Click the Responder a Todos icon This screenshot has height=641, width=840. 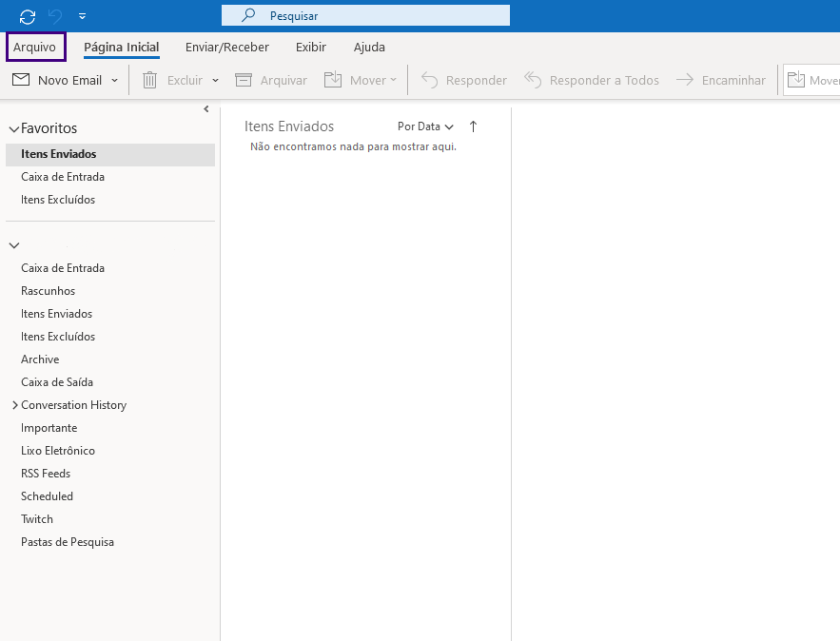(x=533, y=80)
